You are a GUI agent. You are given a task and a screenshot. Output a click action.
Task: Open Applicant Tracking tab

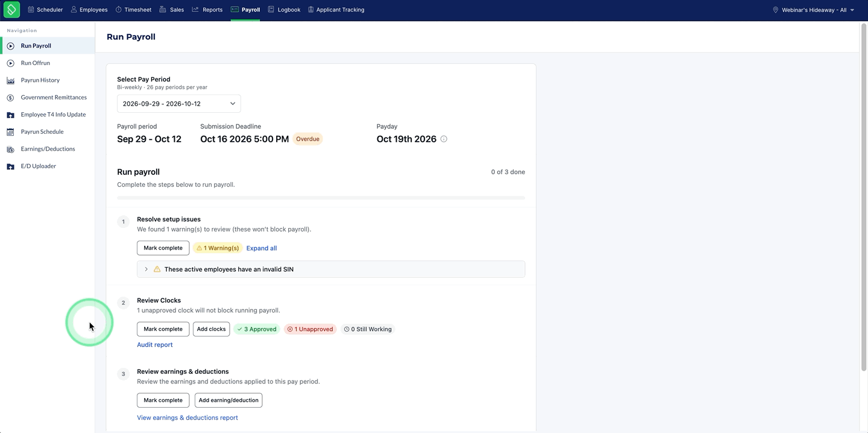click(x=336, y=10)
